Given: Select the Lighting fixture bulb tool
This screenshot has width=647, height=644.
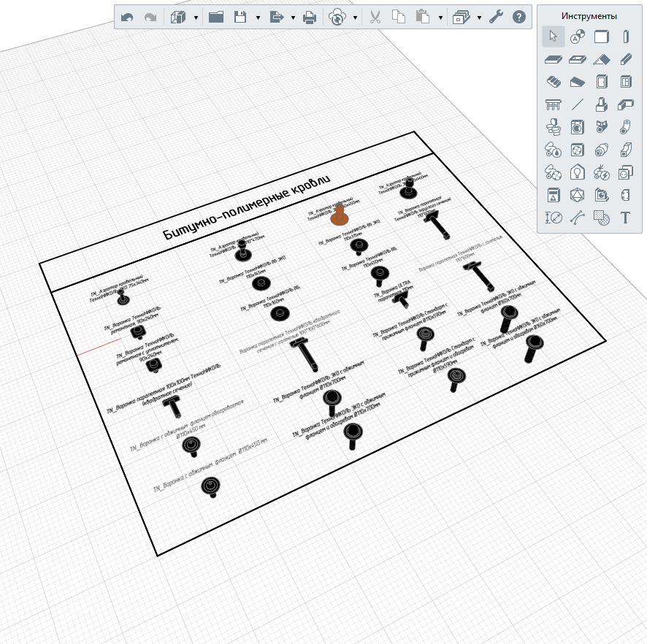Looking at the screenshot, I should [578, 172].
